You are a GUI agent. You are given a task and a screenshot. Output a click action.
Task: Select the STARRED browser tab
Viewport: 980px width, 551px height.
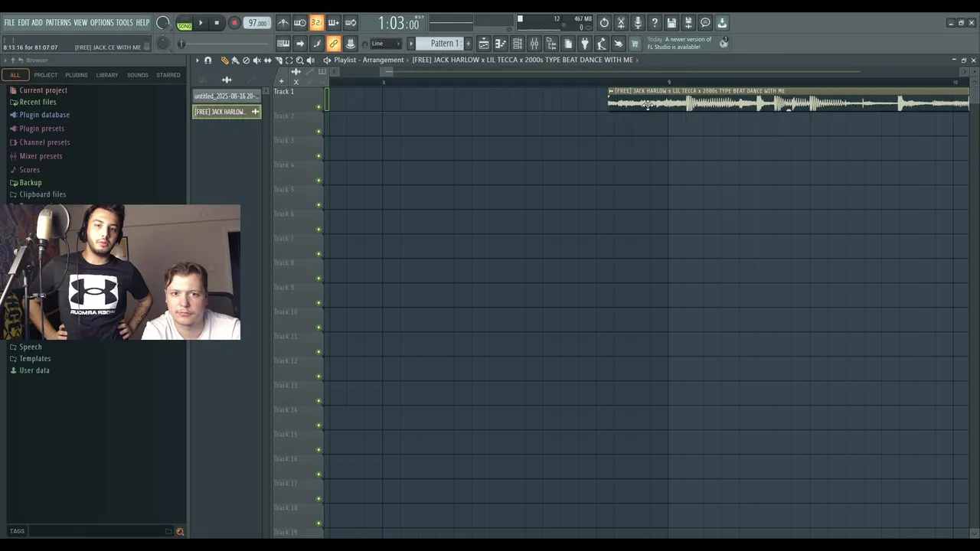click(168, 75)
